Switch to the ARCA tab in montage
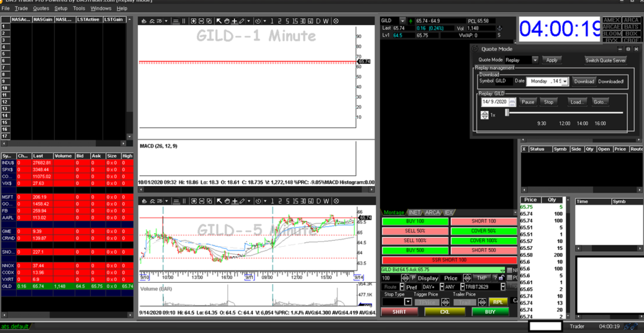Viewport: 644px width, 333px height. (432, 213)
